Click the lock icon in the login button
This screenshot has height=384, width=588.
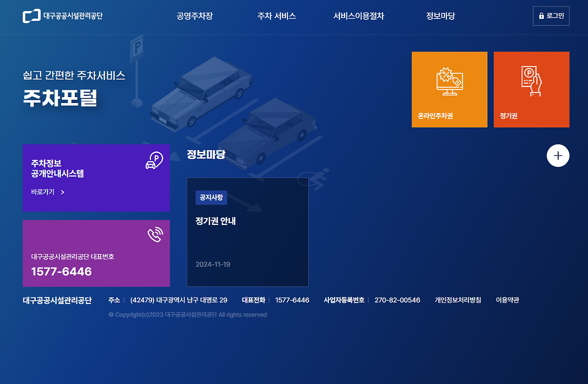543,15
